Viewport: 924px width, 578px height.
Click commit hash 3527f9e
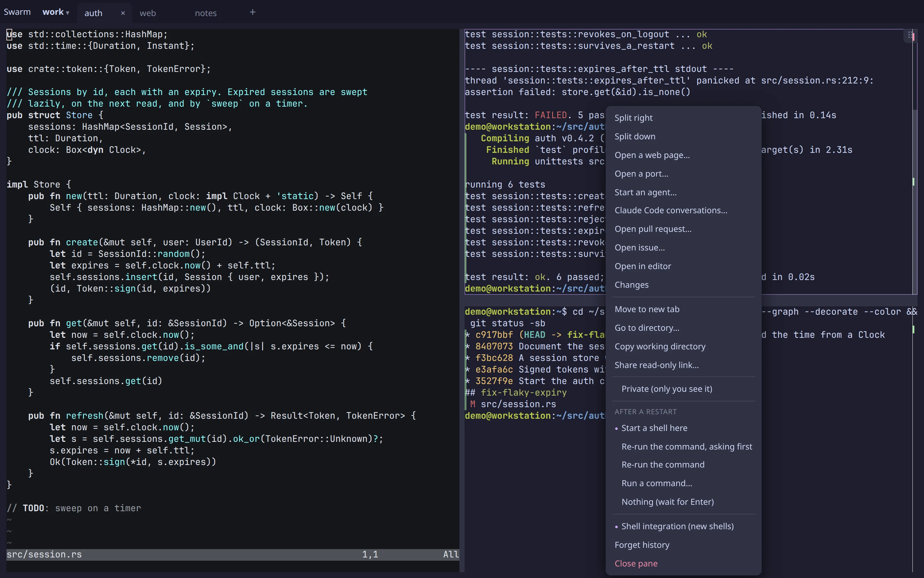pos(494,381)
